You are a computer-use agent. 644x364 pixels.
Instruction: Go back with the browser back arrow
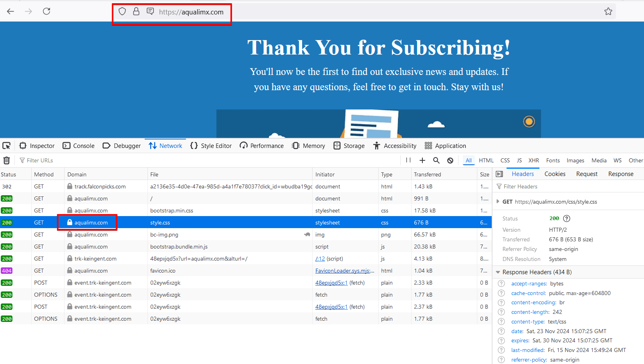(10, 11)
